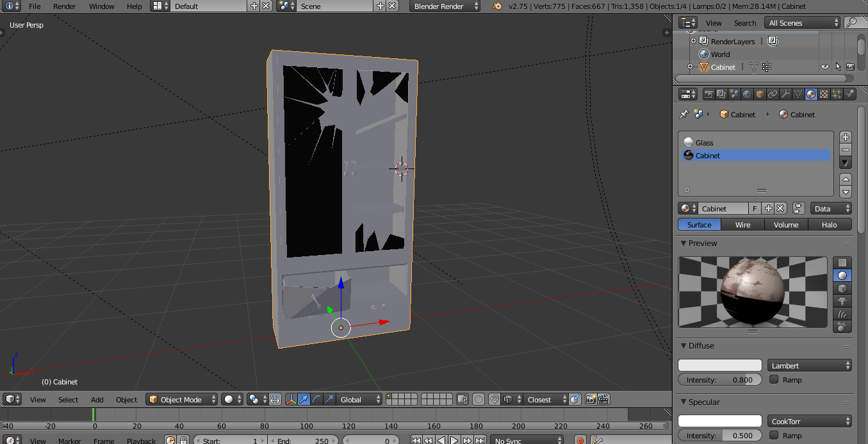Open the Render properties tab (camera icon)
The height and width of the screenshot is (444, 868).
point(709,94)
